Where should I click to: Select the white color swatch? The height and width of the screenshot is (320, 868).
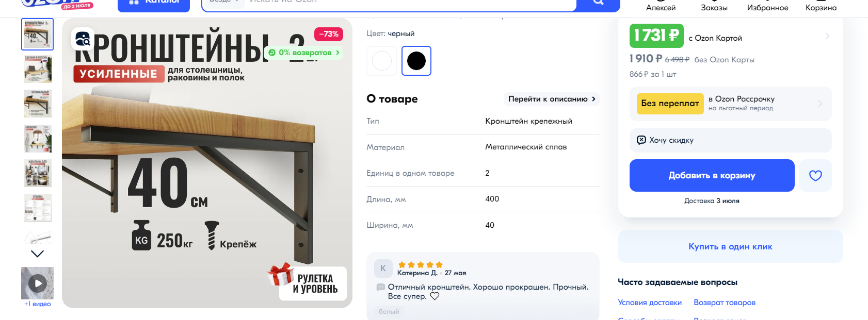click(x=382, y=61)
